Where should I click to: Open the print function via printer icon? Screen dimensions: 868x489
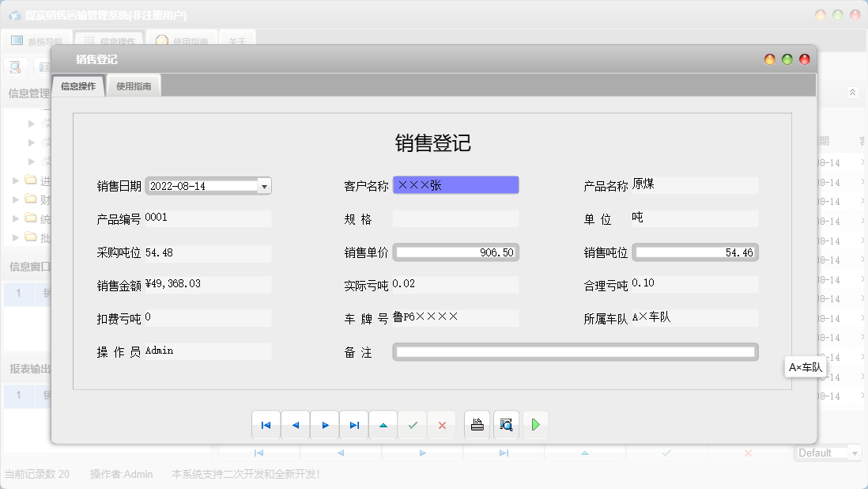pos(477,425)
